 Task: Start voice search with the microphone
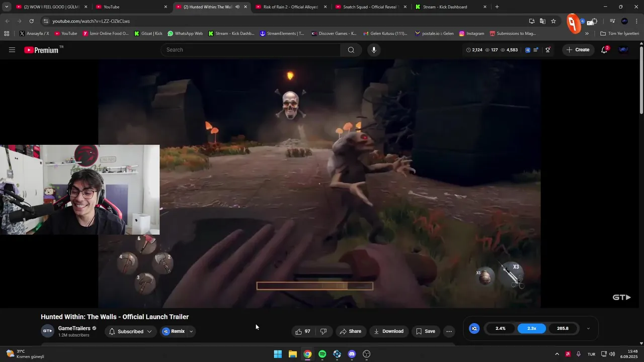click(373, 50)
